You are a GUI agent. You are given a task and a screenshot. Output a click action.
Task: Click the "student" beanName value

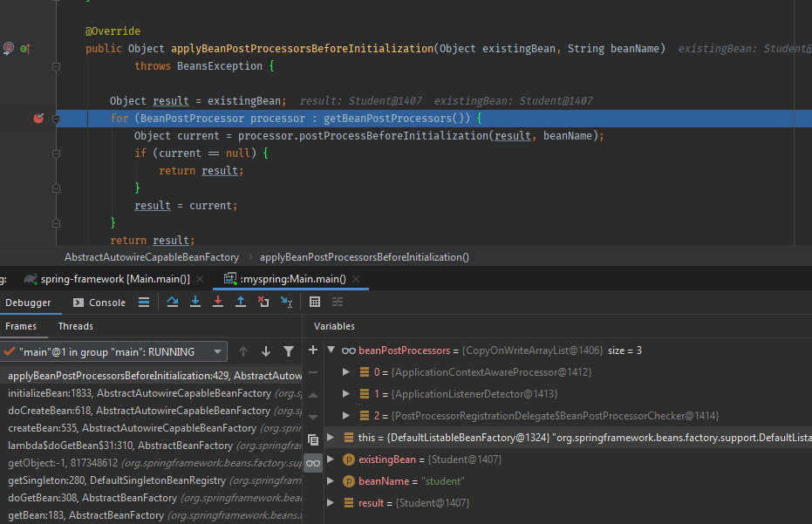[x=443, y=481]
